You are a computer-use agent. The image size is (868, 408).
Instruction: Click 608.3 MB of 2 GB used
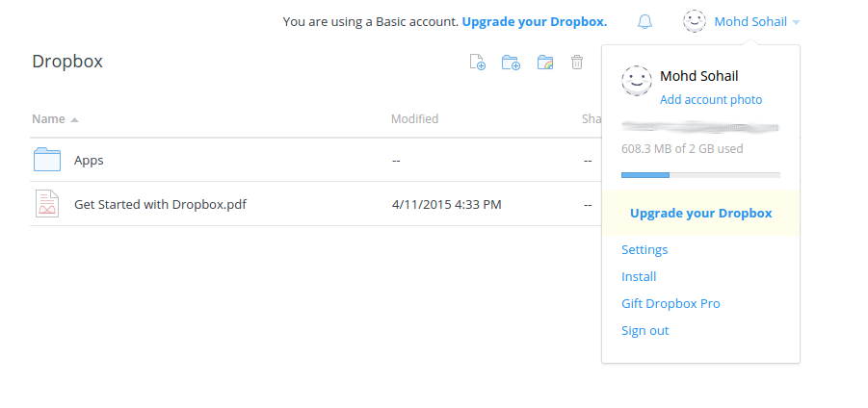(x=682, y=149)
